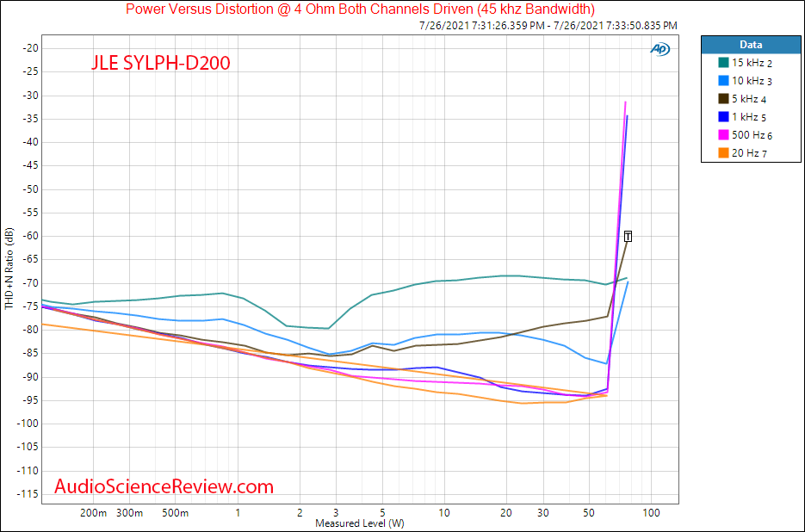The image size is (805, 532).
Task: Click the 500m x-axis tick label
Action: click(x=176, y=512)
